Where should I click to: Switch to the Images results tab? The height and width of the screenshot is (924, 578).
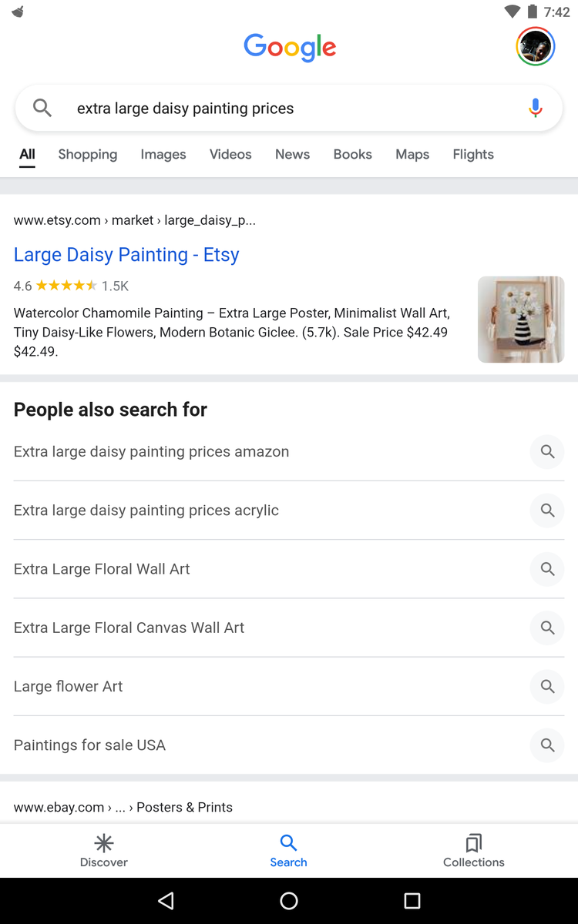click(163, 155)
